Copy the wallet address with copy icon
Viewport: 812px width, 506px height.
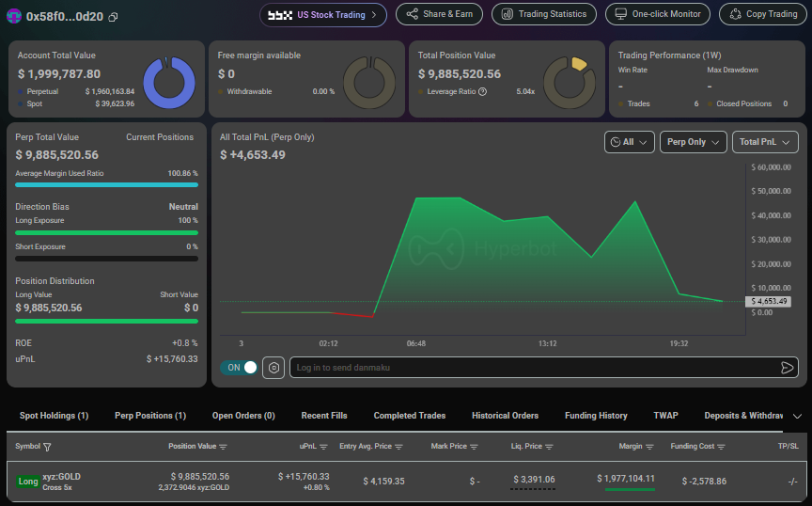[x=113, y=17]
